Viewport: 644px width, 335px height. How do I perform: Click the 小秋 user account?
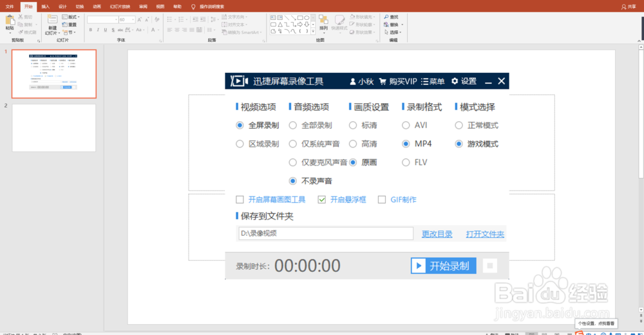coord(362,81)
